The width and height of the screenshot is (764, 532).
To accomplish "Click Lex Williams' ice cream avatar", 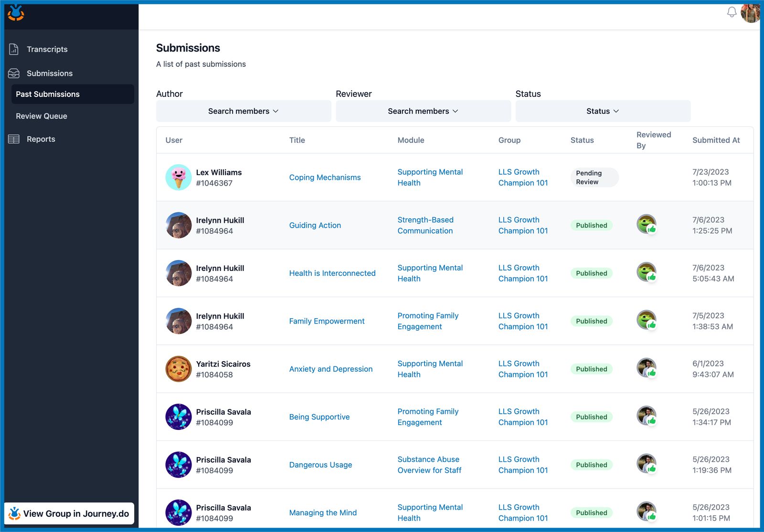I will tap(178, 177).
